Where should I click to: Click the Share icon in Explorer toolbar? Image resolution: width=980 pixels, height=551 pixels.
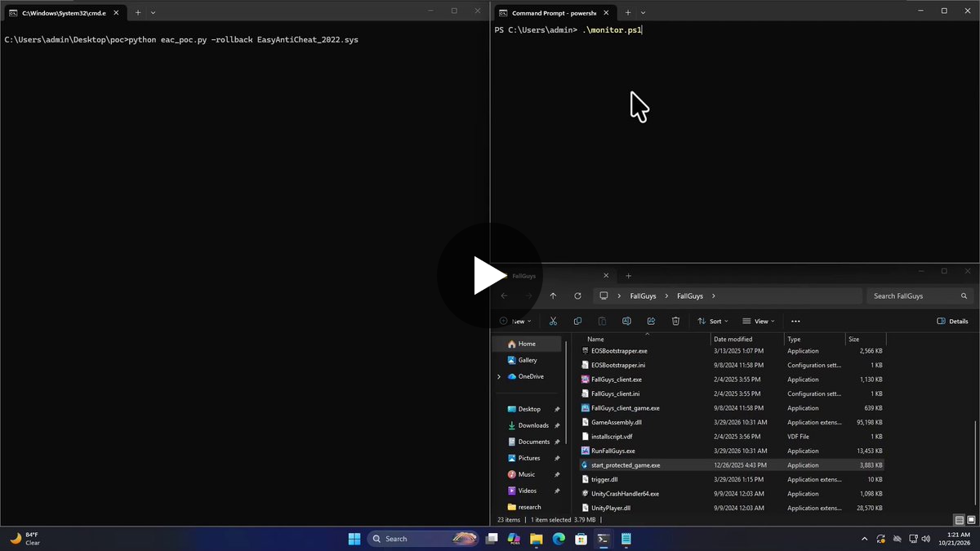[x=651, y=322]
